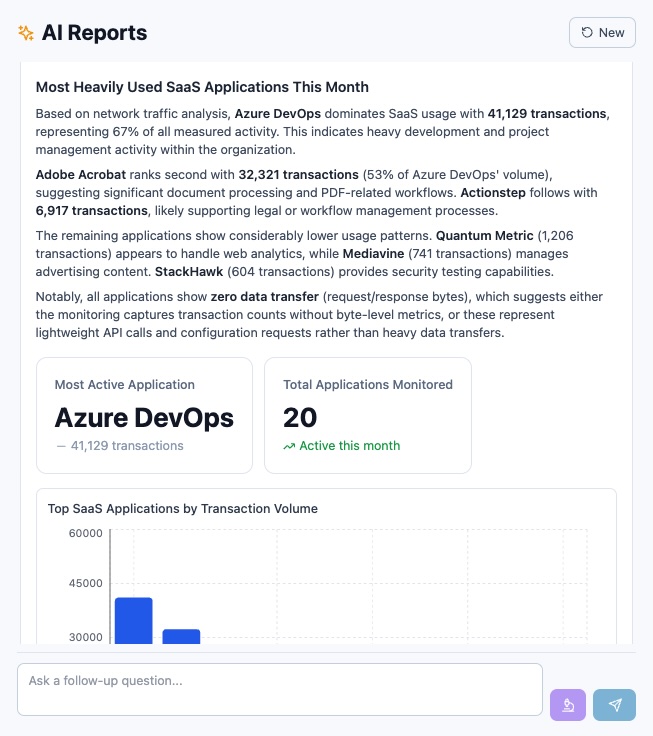Click the large 'Azure DevOps' card value
This screenshot has width=653, height=736.
click(x=144, y=418)
